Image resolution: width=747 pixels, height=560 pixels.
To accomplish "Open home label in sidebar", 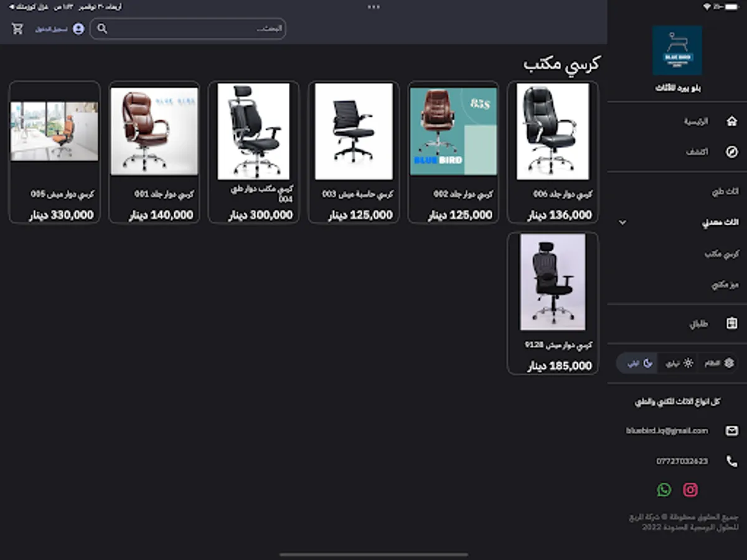I will 697,122.
